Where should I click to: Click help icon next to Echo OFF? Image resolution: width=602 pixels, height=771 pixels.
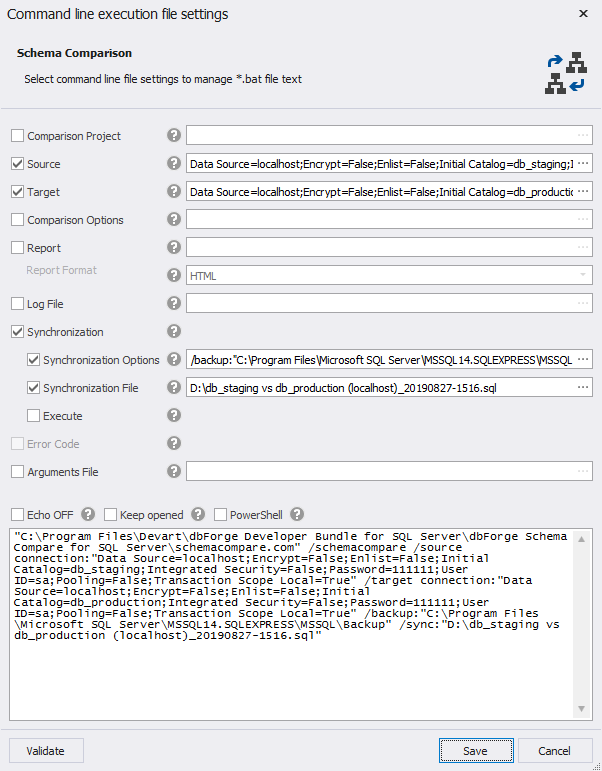pos(88,514)
